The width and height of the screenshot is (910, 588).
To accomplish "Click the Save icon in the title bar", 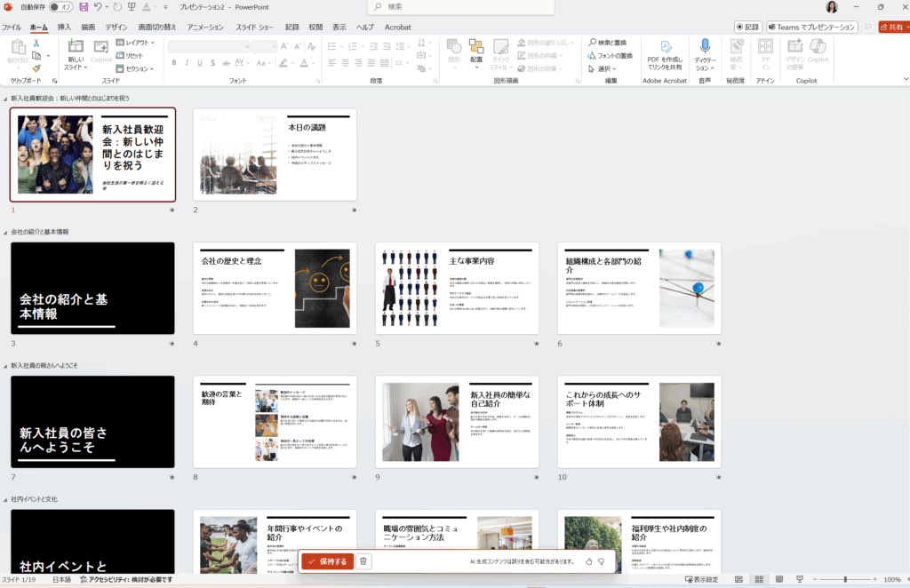I will (x=84, y=7).
